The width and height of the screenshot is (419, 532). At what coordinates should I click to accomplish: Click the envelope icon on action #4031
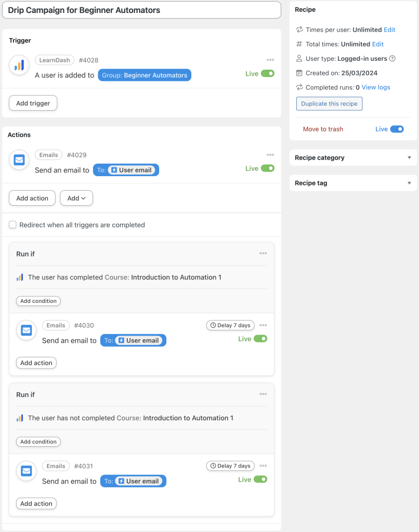point(26,471)
